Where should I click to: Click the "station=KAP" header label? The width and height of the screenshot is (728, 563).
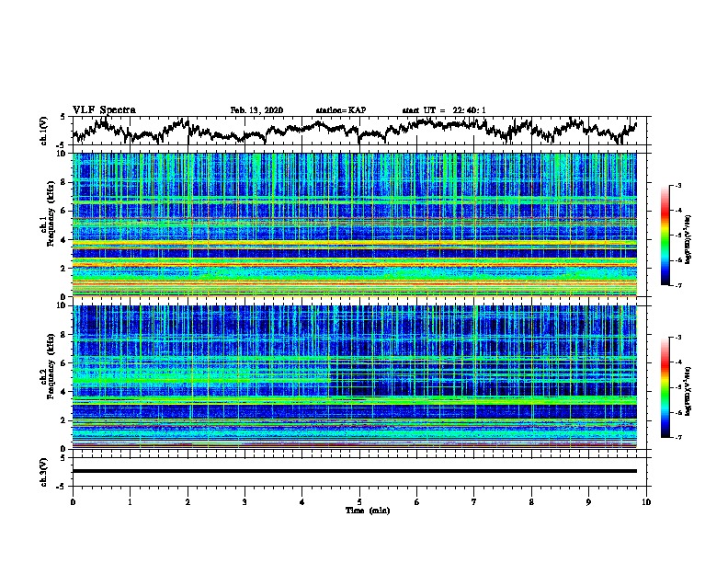[x=341, y=110]
